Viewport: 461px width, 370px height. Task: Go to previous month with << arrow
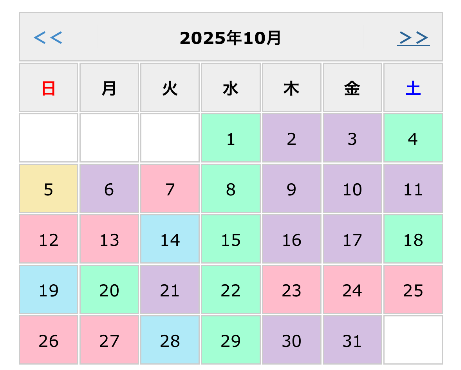[48, 38]
